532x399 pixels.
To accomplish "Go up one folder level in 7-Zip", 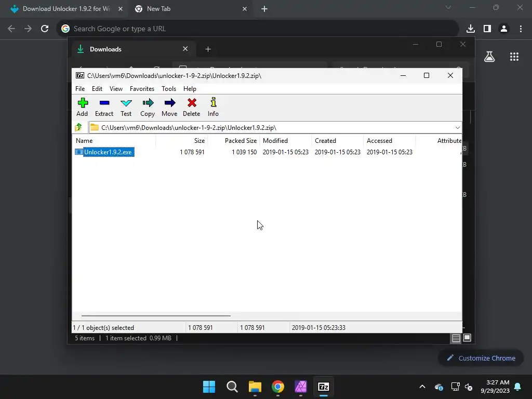I will (79, 128).
